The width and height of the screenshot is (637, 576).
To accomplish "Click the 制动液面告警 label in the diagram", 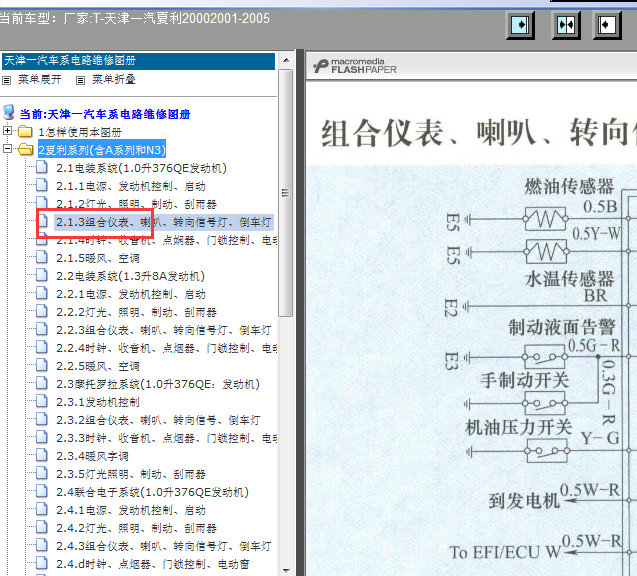I will click(x=562, y=327).
